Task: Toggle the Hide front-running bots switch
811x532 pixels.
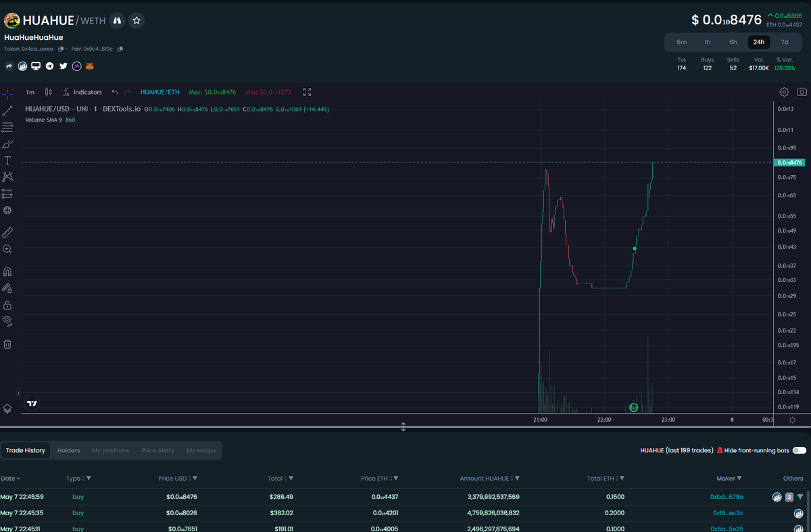Action: (800, 450)
